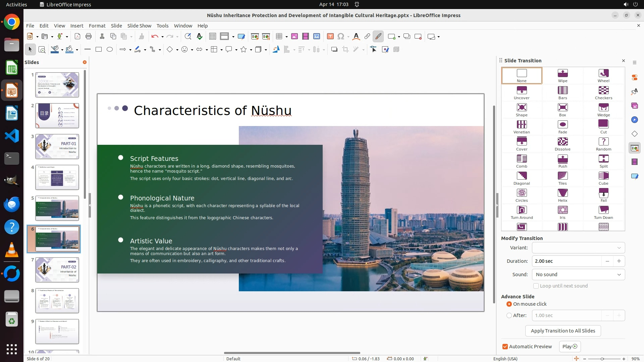Click the Insert Table toolbar icon
Image resolution: width=644 pixels, height=362 pixels.
279,37
